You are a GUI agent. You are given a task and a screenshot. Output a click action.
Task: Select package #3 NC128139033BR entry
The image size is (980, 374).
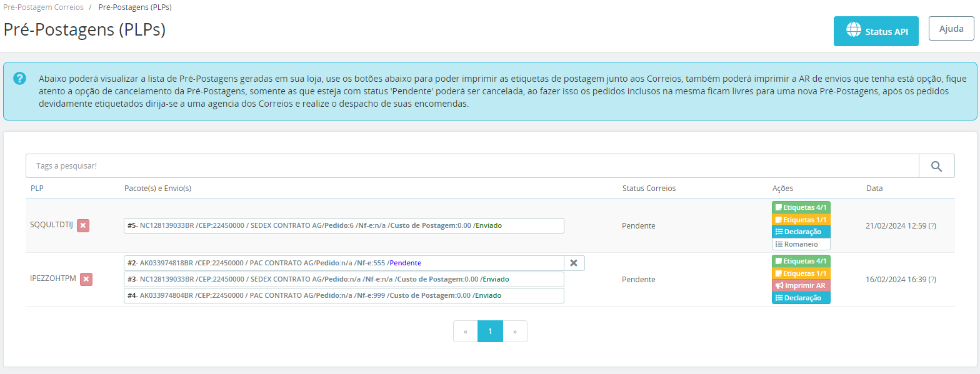coord(344,279)
